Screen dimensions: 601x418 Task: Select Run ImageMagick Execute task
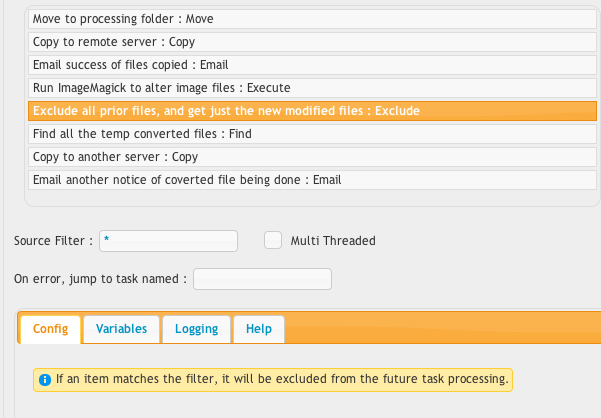pos(312,88)
